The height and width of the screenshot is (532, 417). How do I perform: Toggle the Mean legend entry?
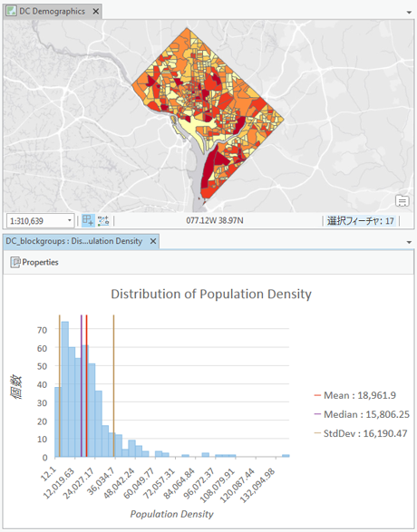(355, 395)
